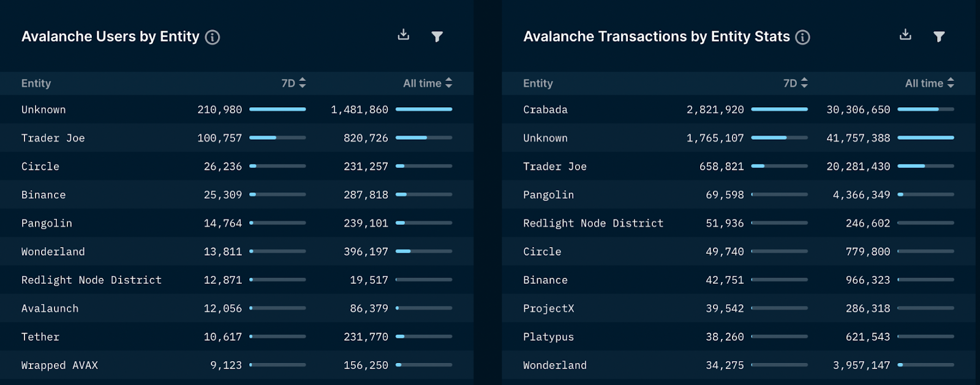Screen dimensions: 980x385
Task: Select Binance in Transactions table
Action: coord(545,280)
